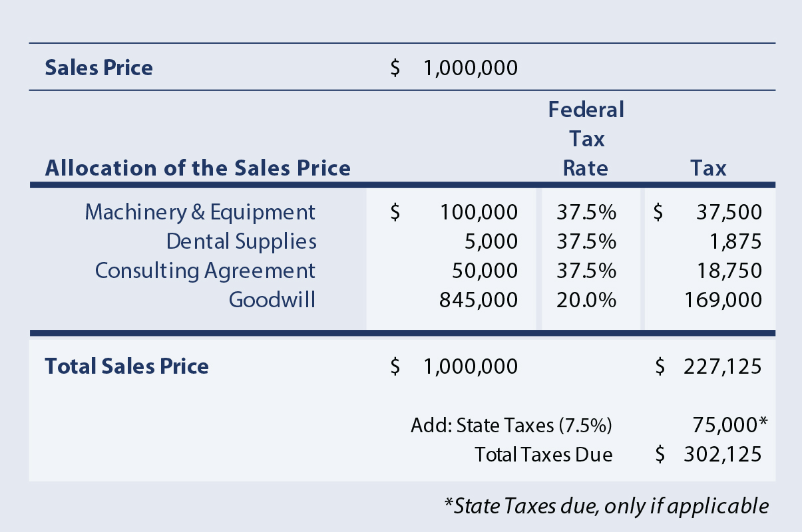Click the Tax column header
Image resolution: width=802 pixels, height=532 pixels.
[707, 168]
